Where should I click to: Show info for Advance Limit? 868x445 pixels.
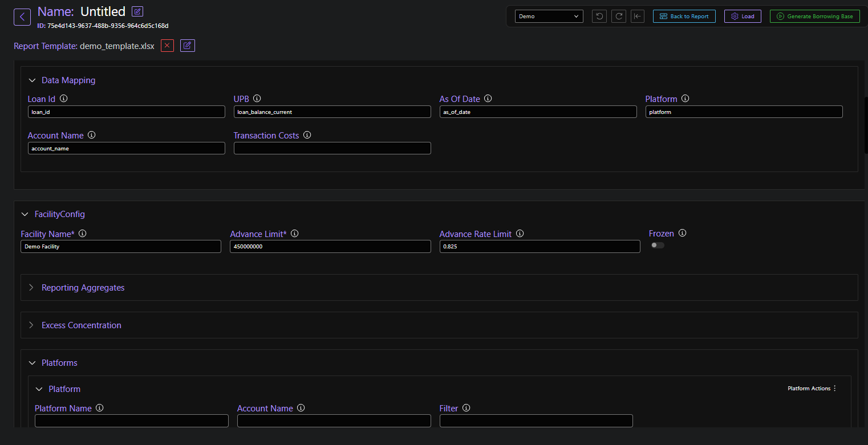point(294,234)
